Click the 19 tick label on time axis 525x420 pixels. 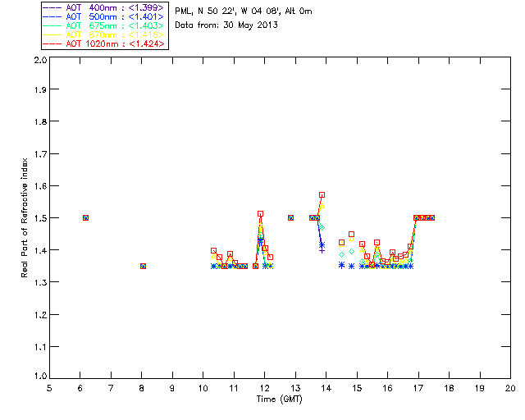pyautogui.click(x=480, y=388)
